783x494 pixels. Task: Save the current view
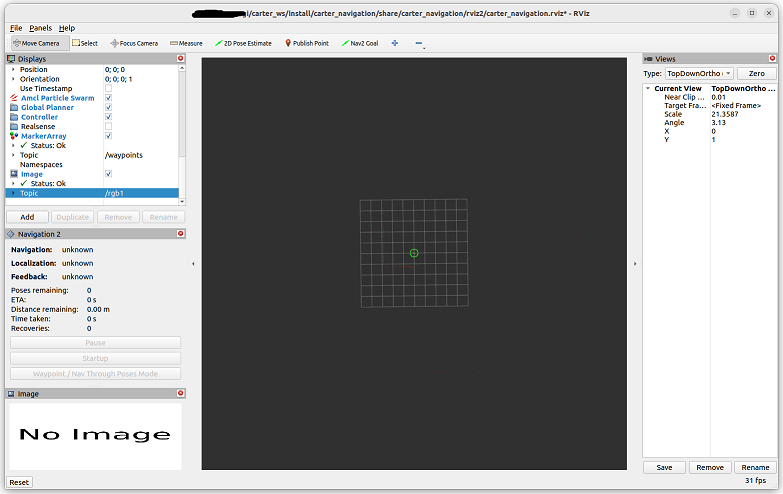(x=664, y=468)
